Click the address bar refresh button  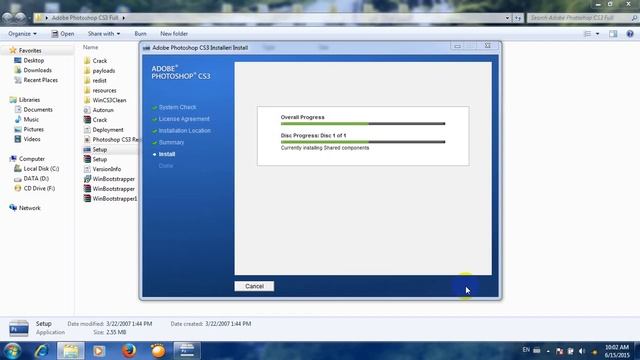pos(518,18)
